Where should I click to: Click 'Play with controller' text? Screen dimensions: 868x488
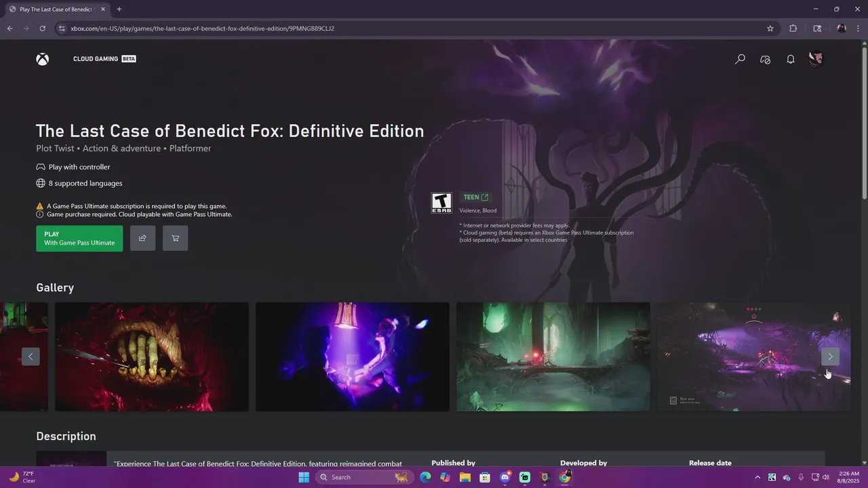pyautogui.click(x=79, y=167)
